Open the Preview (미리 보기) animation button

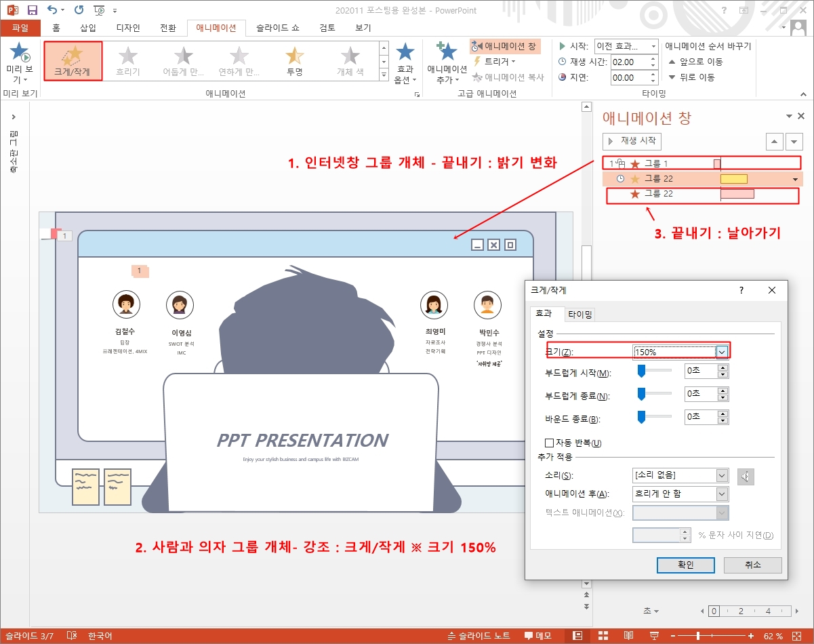coord(19,62)
